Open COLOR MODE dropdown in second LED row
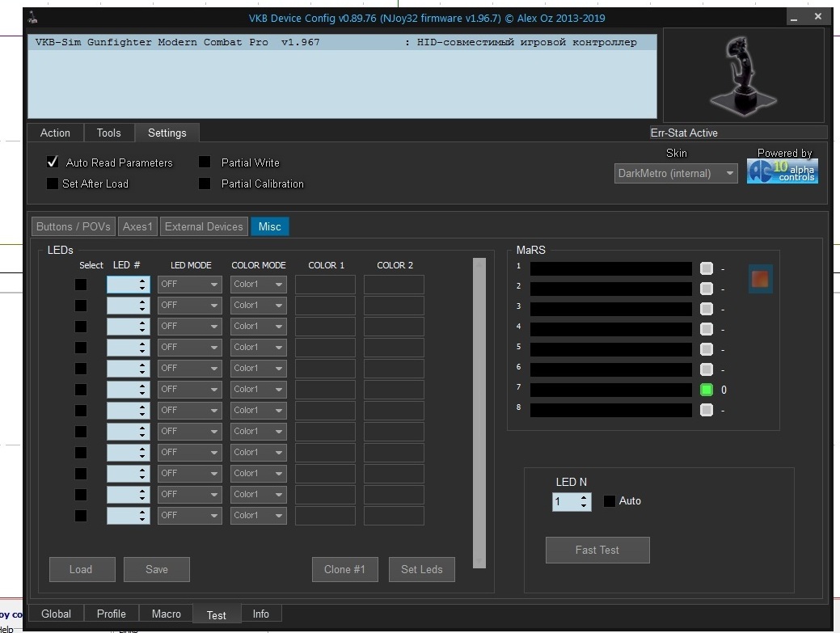This screenshot has width=840, height=633. click(258, 306)
